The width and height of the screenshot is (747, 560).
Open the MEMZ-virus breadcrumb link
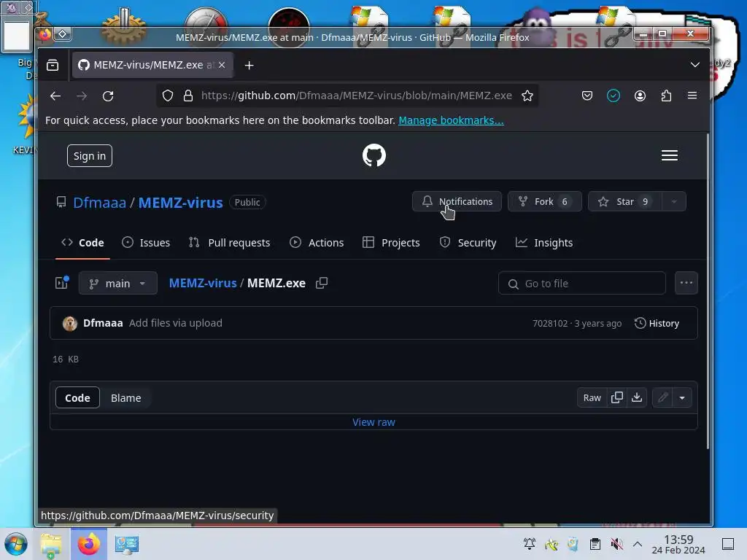(203, 283)
